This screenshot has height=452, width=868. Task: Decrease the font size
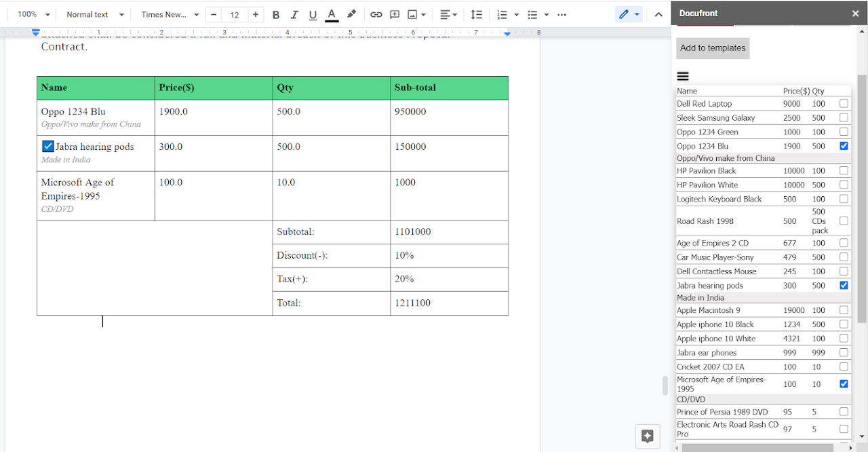click(x=214, y=14)
